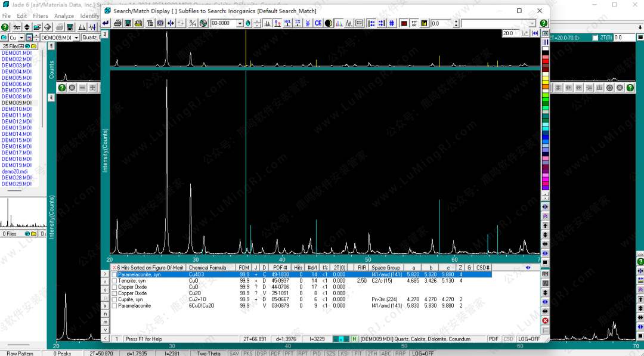The width and height of the screenshot is (644, 356).
Task: Click the PDF button in status bar
Action: 494,339
